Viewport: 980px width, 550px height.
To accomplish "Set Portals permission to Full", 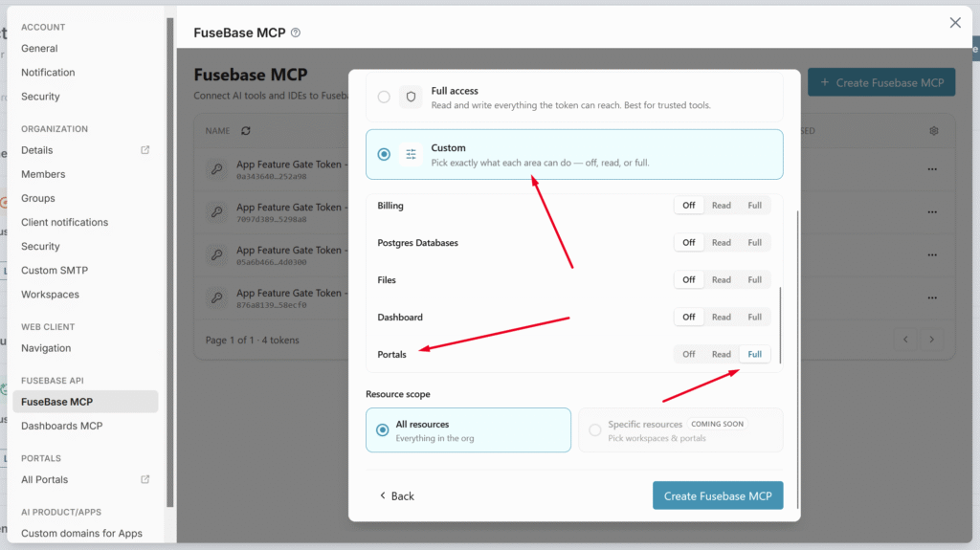I will pos(755,354).
